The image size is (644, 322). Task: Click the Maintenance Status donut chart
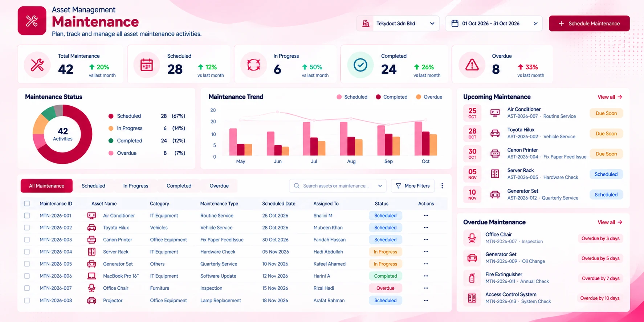click(62, 134)
